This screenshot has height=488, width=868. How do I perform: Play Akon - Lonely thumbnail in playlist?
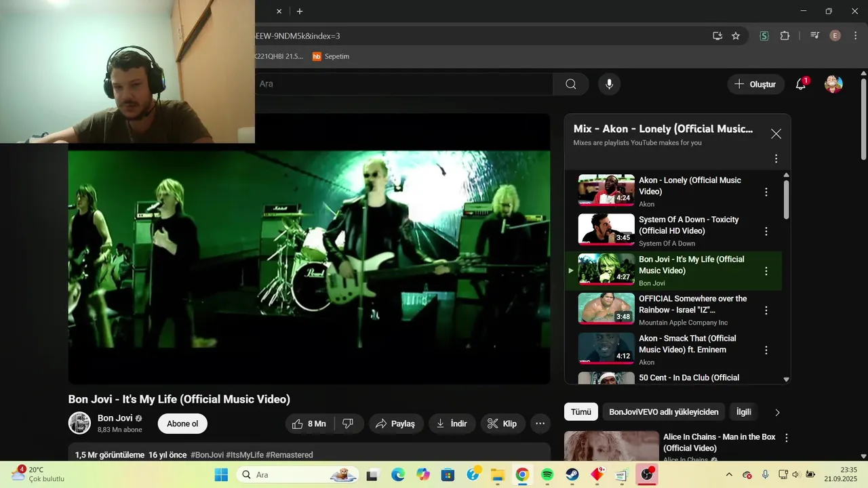[606, 190]
